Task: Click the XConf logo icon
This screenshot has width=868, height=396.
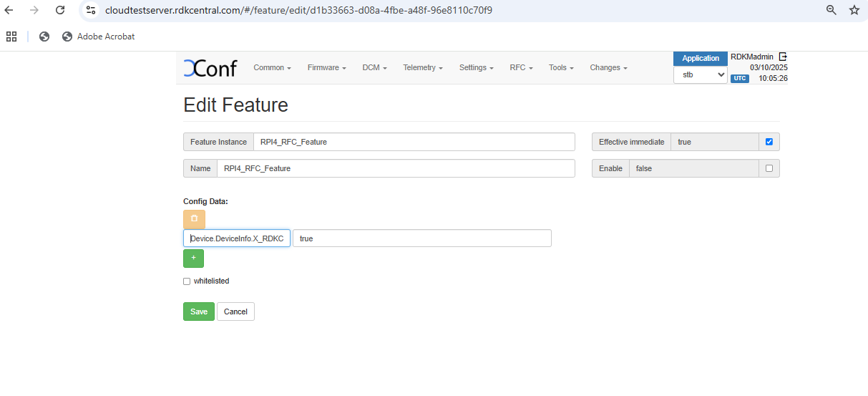Action: 209,68
